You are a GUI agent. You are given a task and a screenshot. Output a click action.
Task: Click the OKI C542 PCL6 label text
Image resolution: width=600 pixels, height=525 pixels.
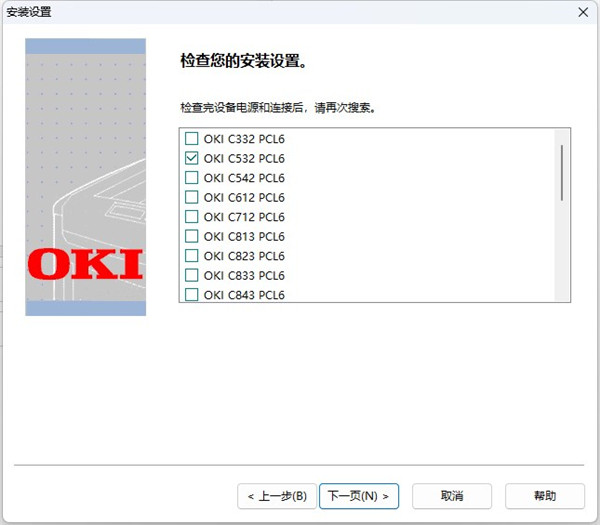tap(244, 178)
